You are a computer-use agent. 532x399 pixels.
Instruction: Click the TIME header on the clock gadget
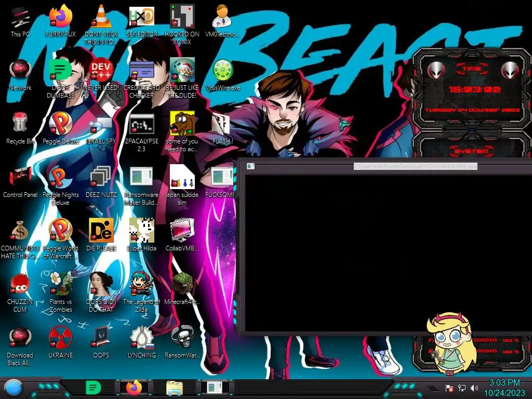point(472,69)
